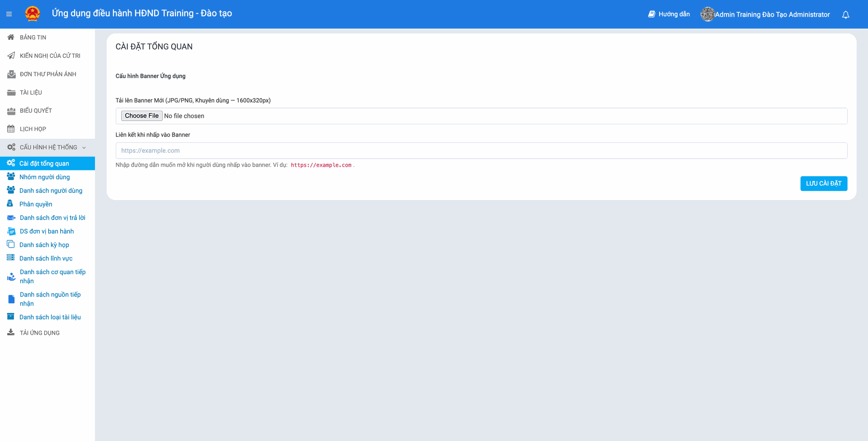Select Nhóm người dùng submenu
Image resolution: width=868 pixels, height=441 pixels.
coord(44,177)
